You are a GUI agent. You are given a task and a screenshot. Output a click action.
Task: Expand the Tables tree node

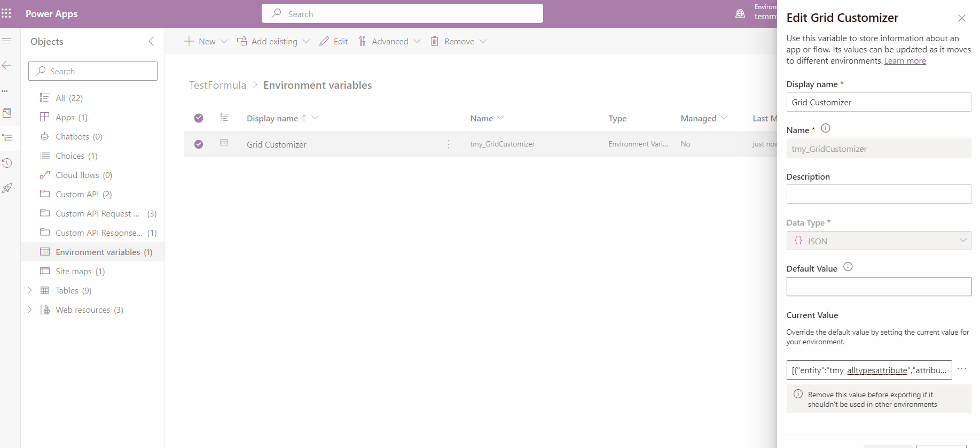(29, 290)
